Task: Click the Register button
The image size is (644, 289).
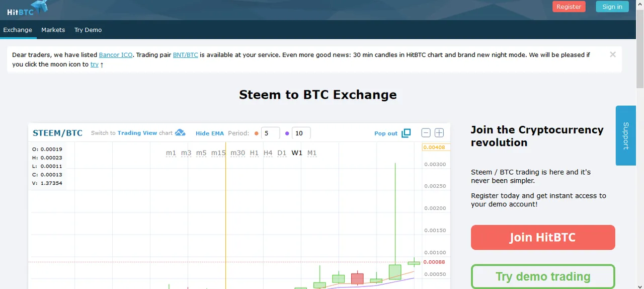Action: tap(569, 7)
